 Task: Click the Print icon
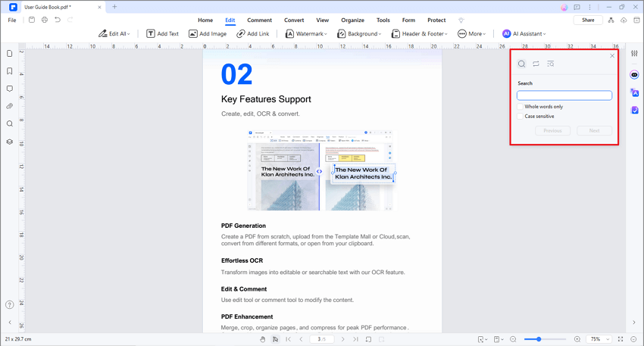45,20
